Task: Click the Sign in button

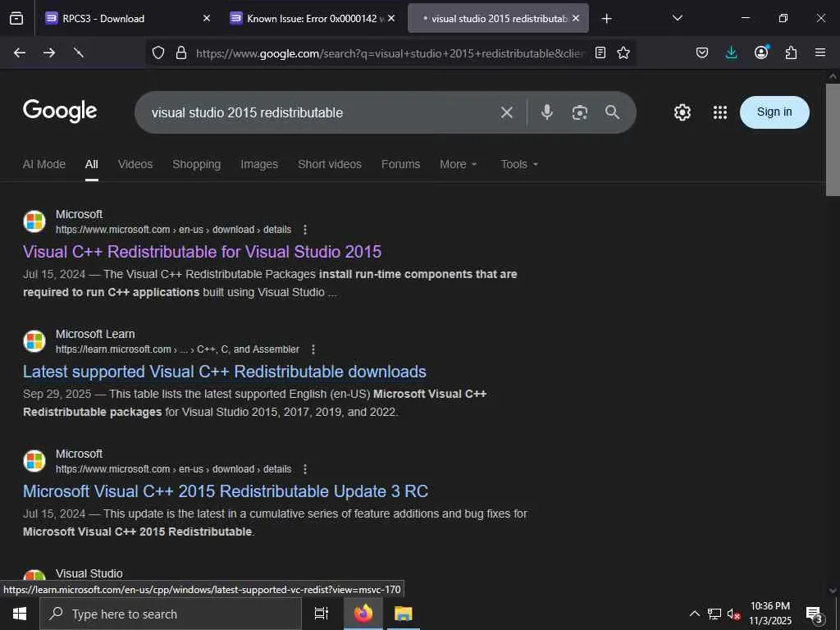Action: 774,112
